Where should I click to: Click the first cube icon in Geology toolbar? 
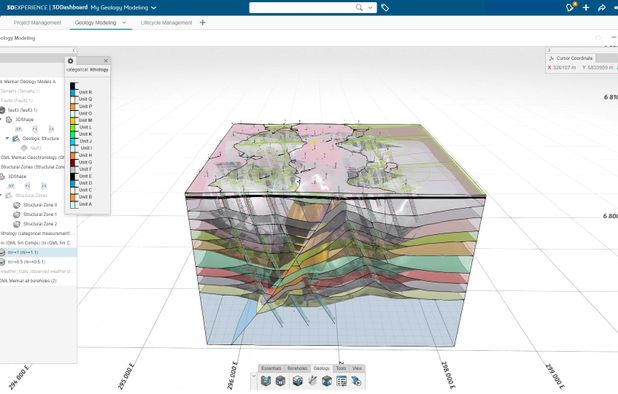[266, 381]
